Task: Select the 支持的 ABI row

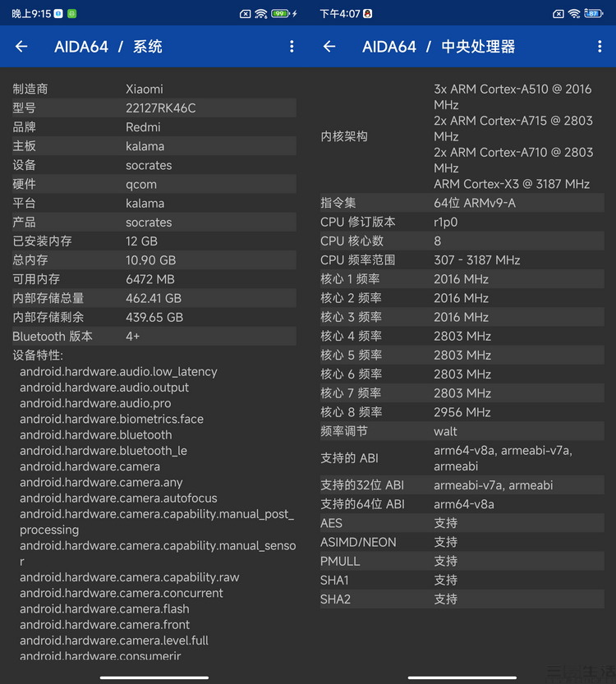Action: click(462, 458)
